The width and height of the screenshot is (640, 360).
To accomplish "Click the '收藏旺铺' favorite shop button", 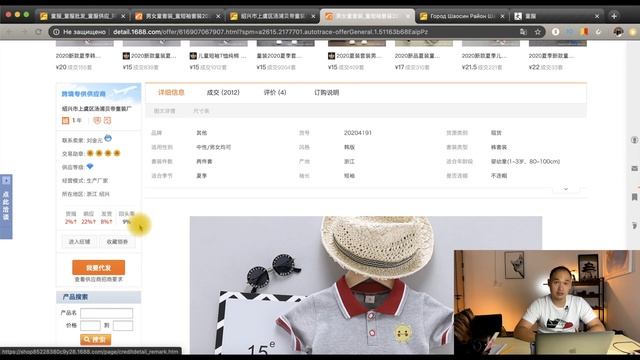I will pyautogui.click(x=117, y=242).
